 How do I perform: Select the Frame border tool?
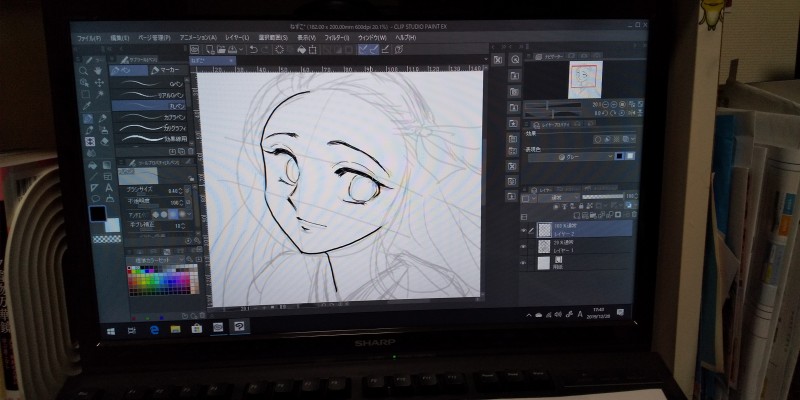pos(108,177)
